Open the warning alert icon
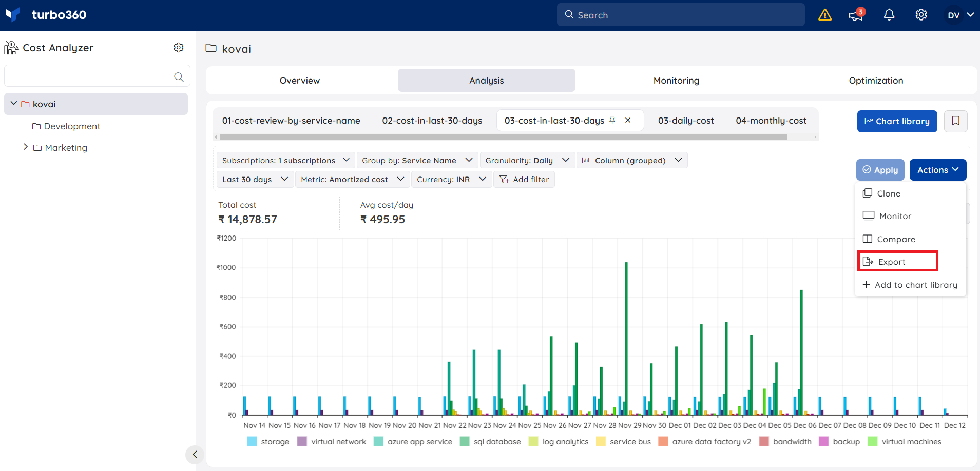Viewport: 980px width, 471px height. pyautogui.click(x=825, y=15)
